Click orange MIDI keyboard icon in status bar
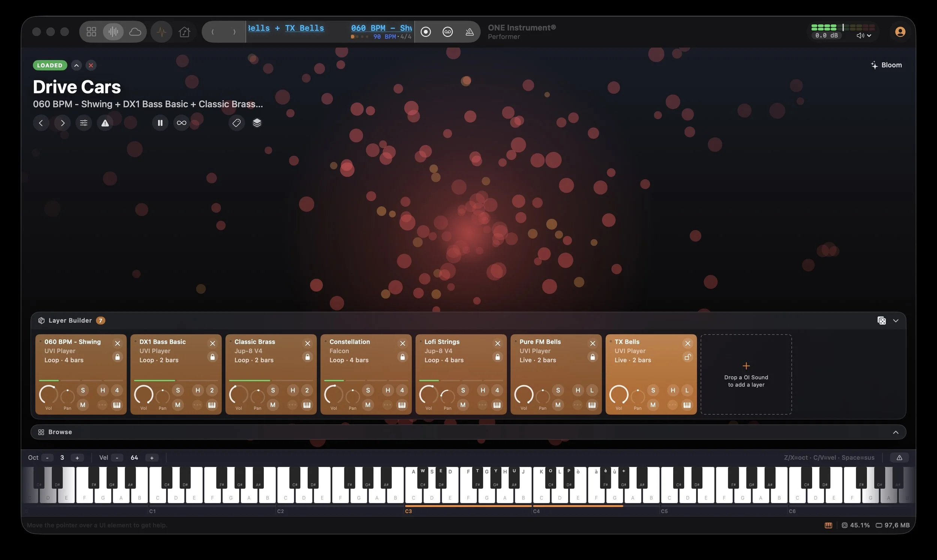 (828, 525)
